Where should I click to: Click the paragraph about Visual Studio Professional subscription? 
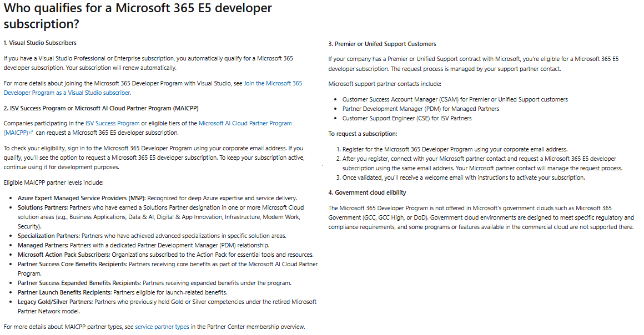click(148, 63)
